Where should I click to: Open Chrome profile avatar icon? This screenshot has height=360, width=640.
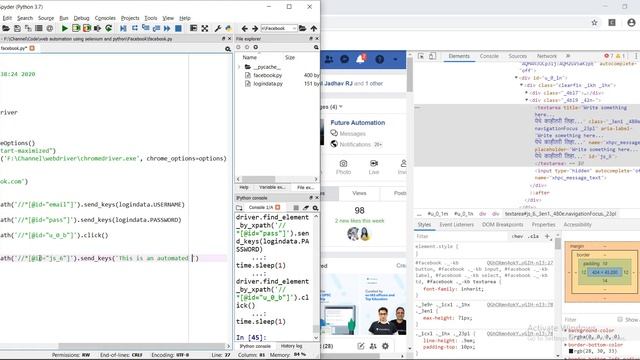[x=631, y=23]
